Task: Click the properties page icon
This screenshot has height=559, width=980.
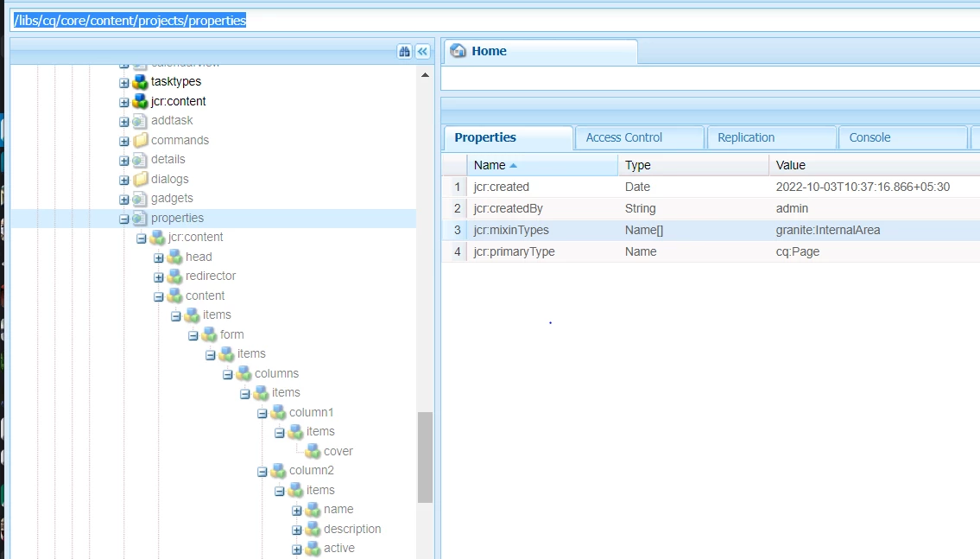Action: [140, 219]
